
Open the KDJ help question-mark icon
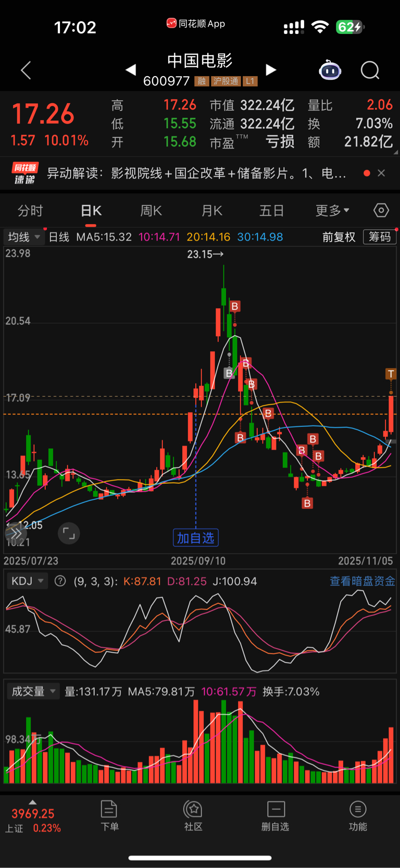coord(60,581)
